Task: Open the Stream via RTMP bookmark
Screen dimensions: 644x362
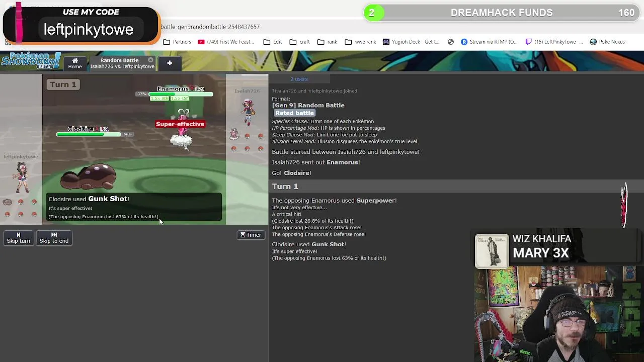Action: (489, 42)
